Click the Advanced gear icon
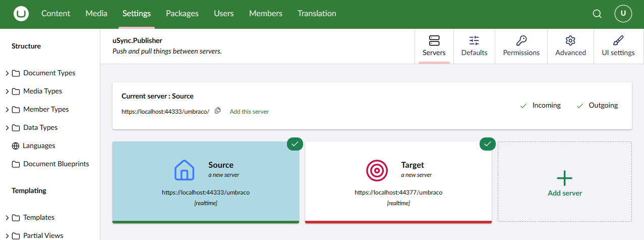The image size is (644, 240). [570, 40]
